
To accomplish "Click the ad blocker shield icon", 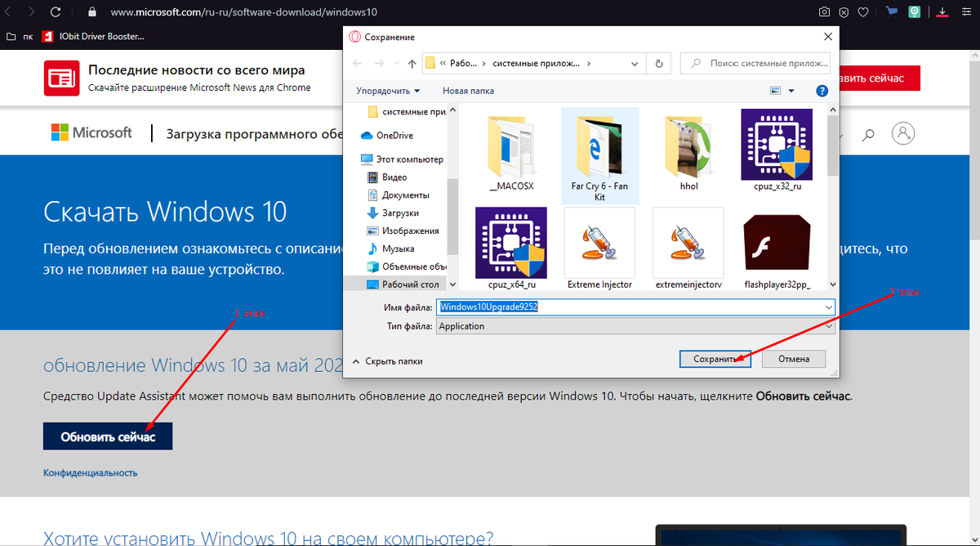I will tap(844, 12).
